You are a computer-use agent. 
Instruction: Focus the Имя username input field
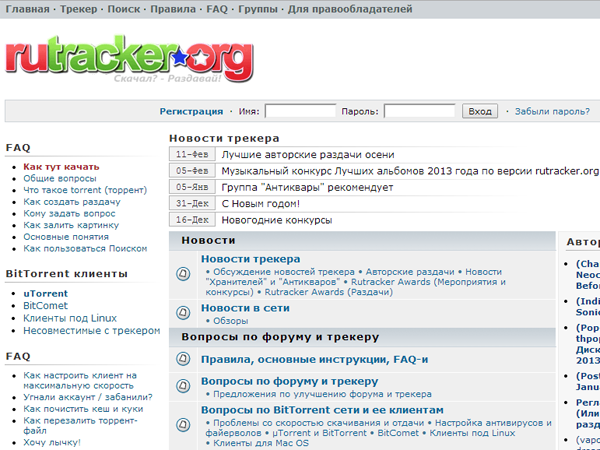pyautogui.click(x=299, y=112)
